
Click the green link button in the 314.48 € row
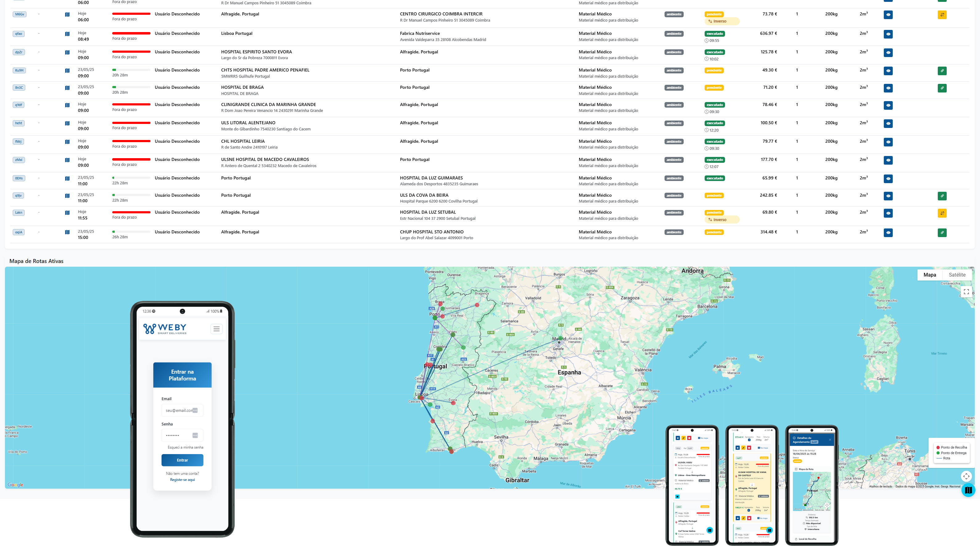(942, 233)
